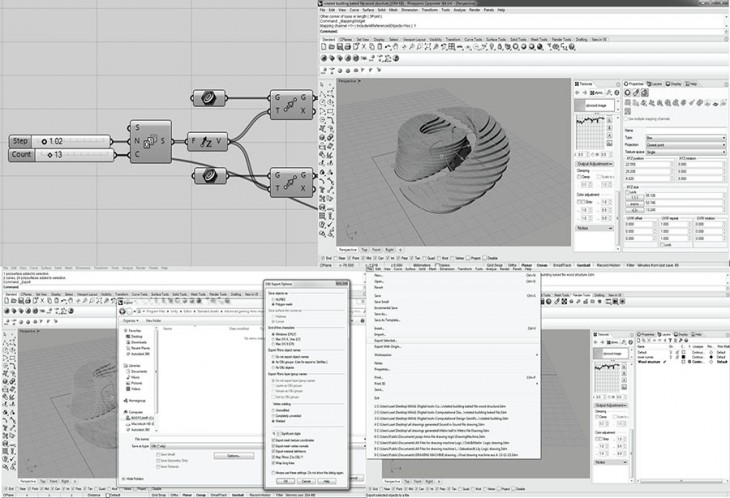730x498 pixels.
Task: Click the File name input field
Action: pyautogui.click(x=200, y=437)
